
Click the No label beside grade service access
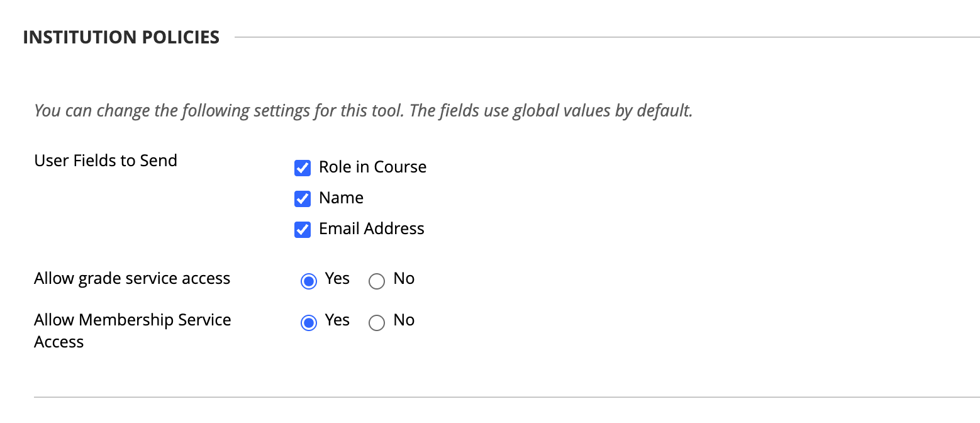[404, 278]
